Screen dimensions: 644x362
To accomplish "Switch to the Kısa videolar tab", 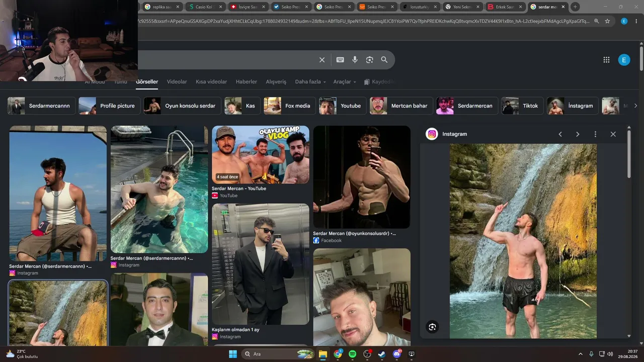I will [x=211, y=82].
